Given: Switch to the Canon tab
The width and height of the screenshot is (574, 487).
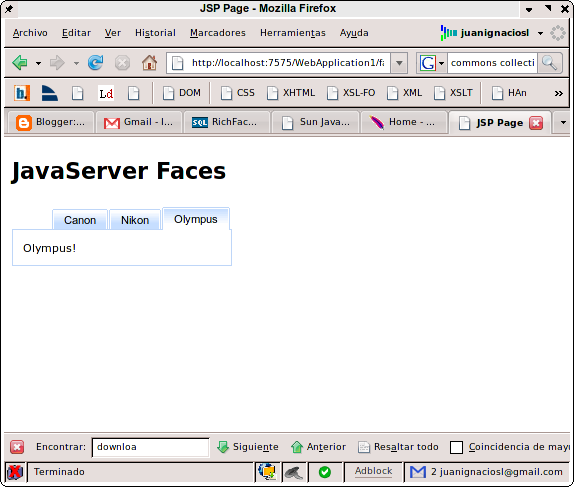Looking at the screenshot, I should click(x=80, y=220).
